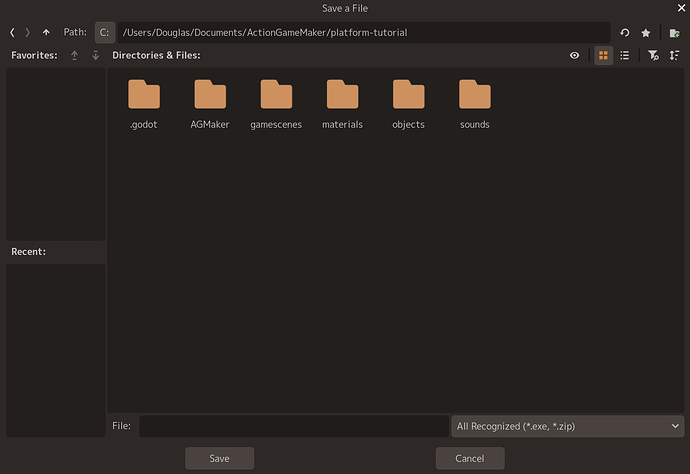Switch to thumbnail grid view

(x=603, y=55)
